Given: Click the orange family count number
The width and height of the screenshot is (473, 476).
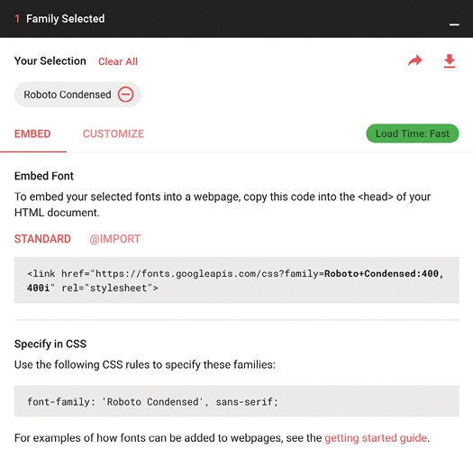Looking at the screenshot, I should tap(17, 19).
